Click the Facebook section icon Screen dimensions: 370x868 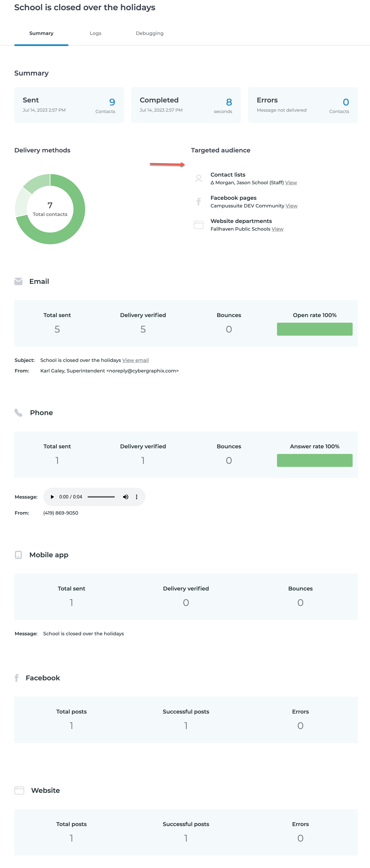coord(17,678)
